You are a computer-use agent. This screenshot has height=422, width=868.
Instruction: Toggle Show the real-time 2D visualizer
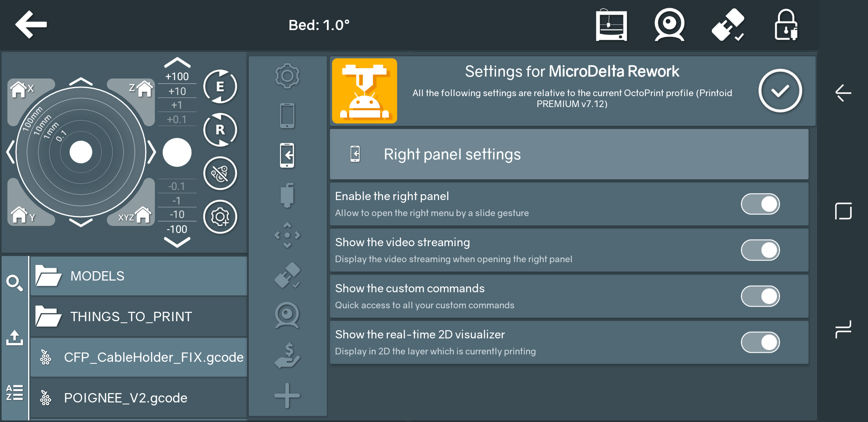click(x=760, y=342)
